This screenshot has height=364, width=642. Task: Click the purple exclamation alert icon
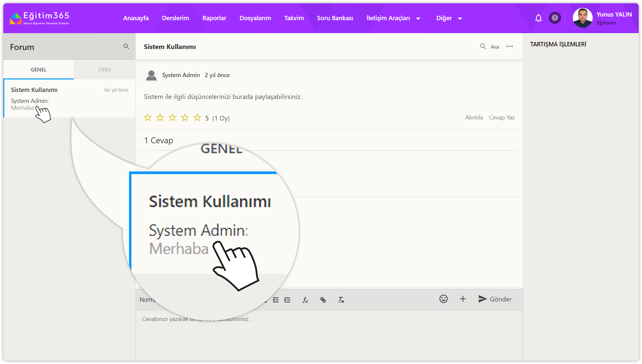(555, 18)
